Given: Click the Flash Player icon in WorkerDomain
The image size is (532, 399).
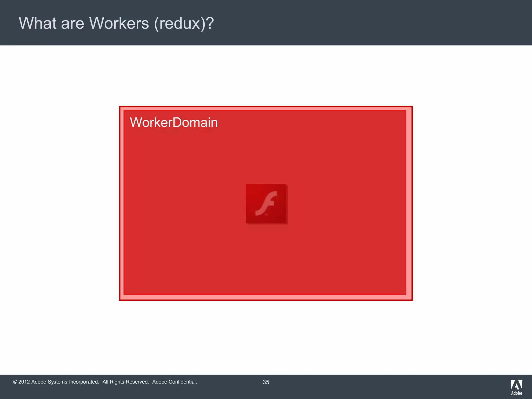Looking at the screenshot, I should coord(267,204).
